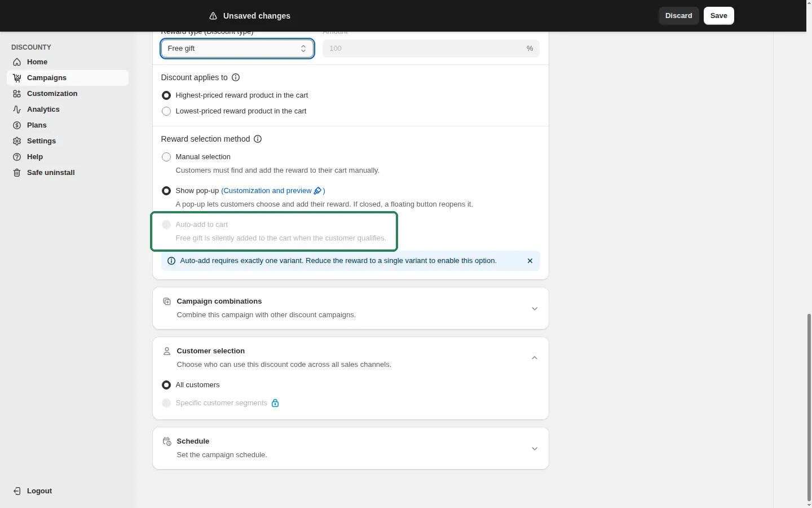Open Customization and preview link

[273, 191]
